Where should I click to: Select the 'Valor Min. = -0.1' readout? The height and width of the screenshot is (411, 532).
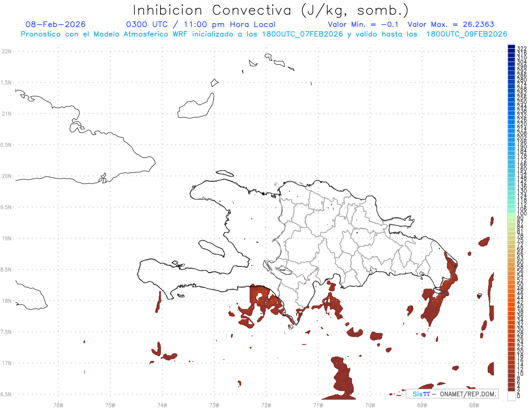coord(364,24)
